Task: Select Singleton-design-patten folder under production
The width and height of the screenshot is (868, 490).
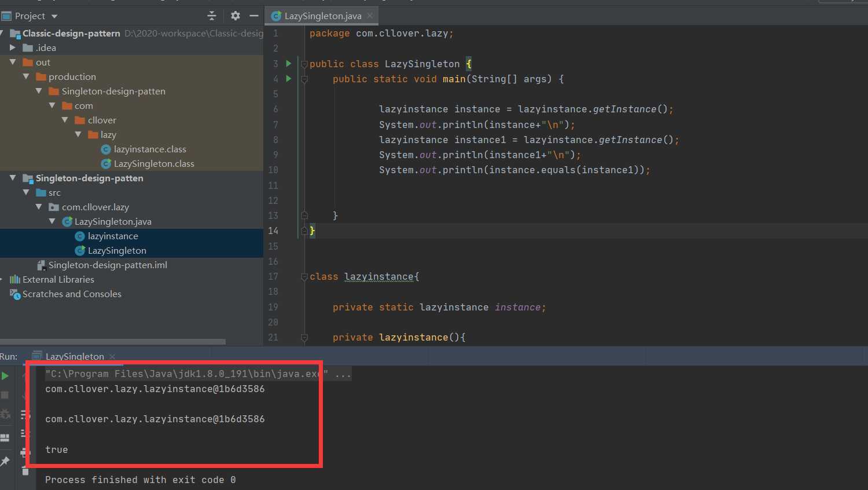Action: tap(113, 92)
